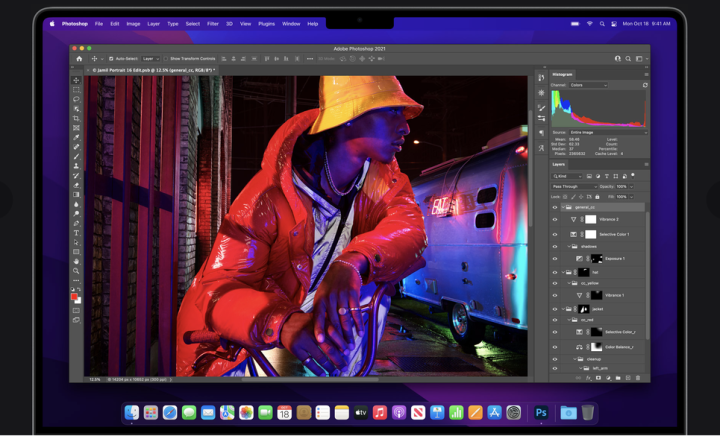Pick the Eyedropper tool
The image size is (720, 436).
[76, 138]
